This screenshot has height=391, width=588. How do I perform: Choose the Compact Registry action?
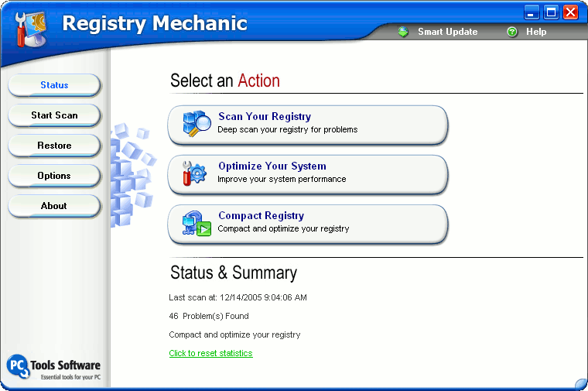pyautogui.click(x=308, y=223)
